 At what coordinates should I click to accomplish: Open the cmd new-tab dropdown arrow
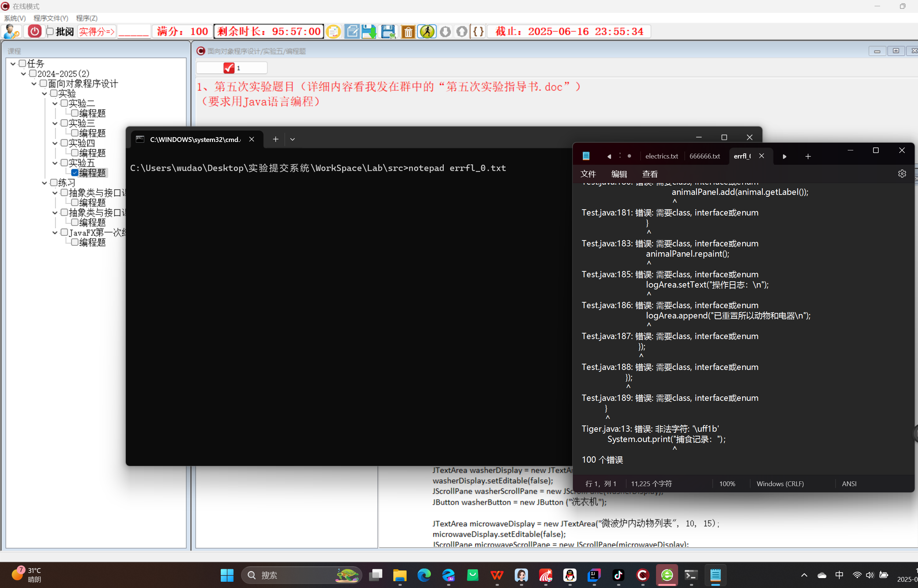[x=293, y=139]
